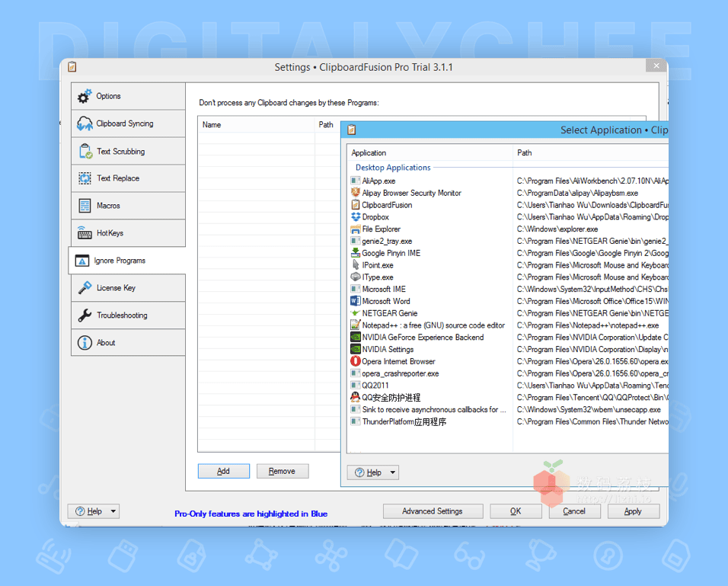Image resolution: width=728 pixels, height=586 pixels.
Task: Select IType.exe entry
Action: 378,277
